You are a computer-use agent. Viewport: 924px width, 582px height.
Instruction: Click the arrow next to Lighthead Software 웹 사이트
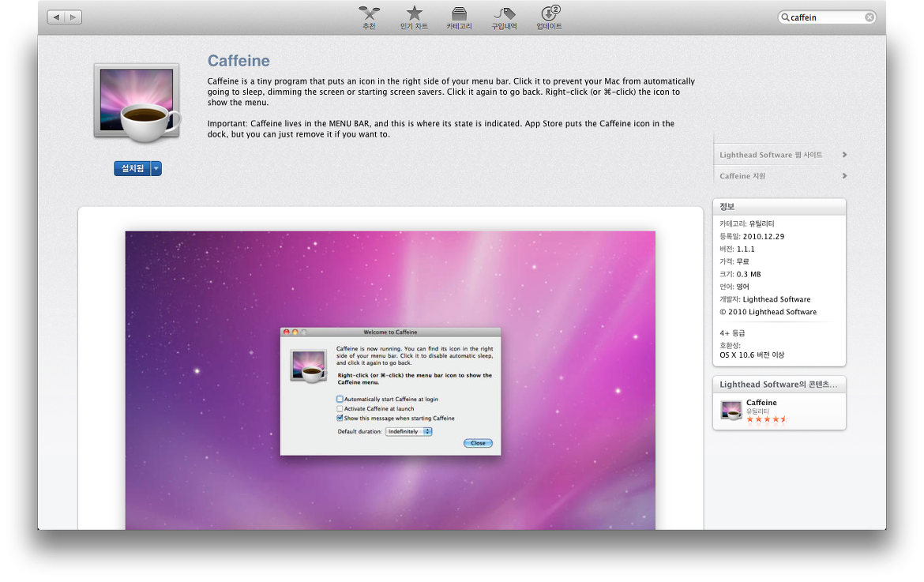(x=844, y=155)
